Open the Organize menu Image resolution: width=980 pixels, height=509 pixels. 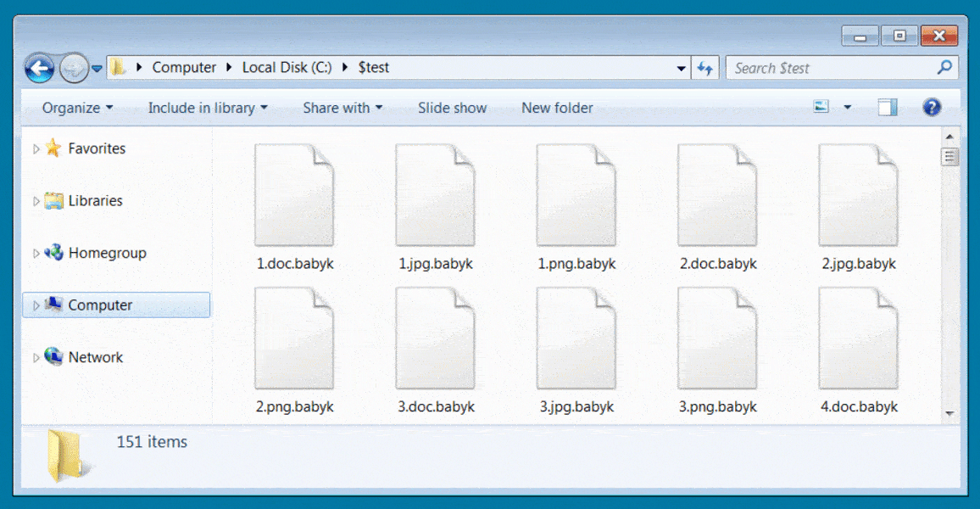77,109
